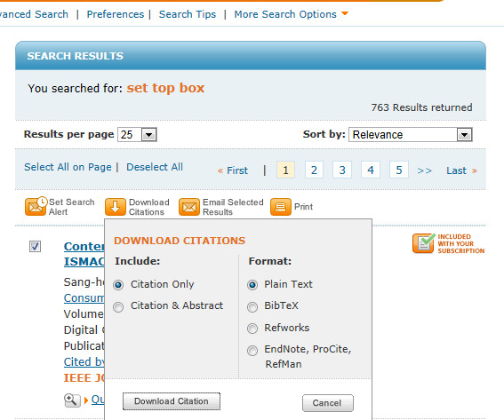The width and height of the screenshot is (504, 420).
Task: Click the Download Citation button
Action: point(172,401)
